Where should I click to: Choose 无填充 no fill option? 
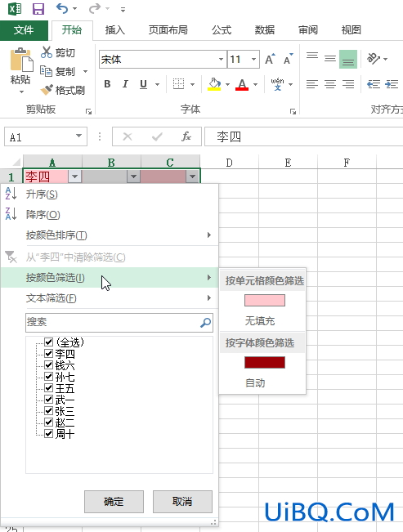click(x=260, y=320)
